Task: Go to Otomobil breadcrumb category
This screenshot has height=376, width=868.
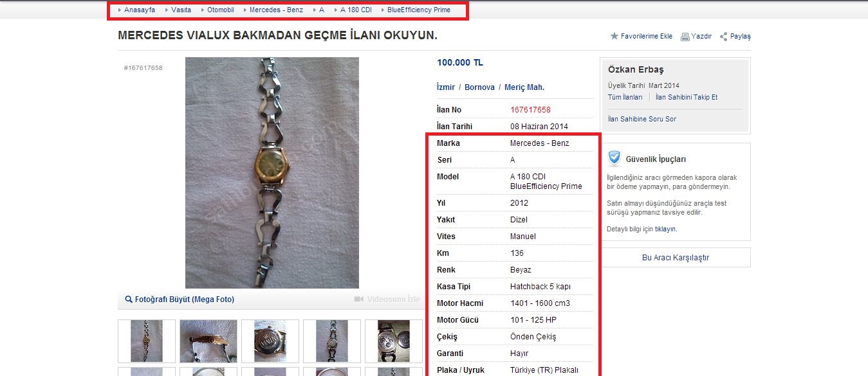Action: pyautogui.click(x=221, y=10)
